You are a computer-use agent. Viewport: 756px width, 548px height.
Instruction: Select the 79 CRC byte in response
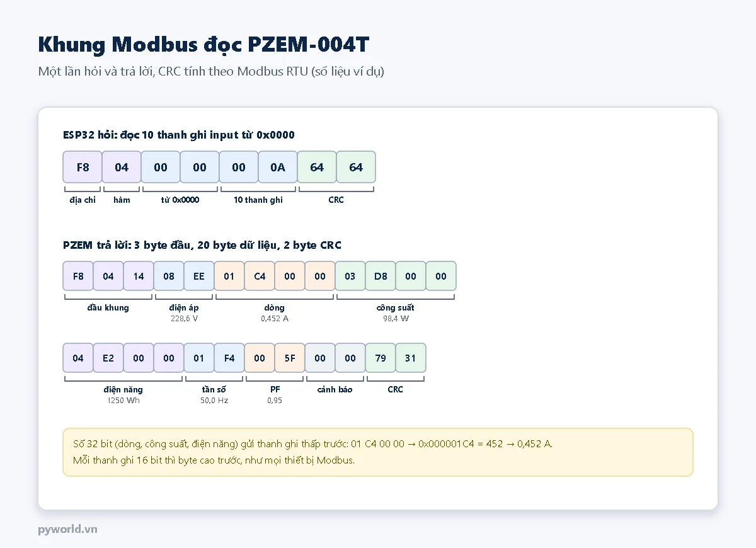click(x=381, y=358)
